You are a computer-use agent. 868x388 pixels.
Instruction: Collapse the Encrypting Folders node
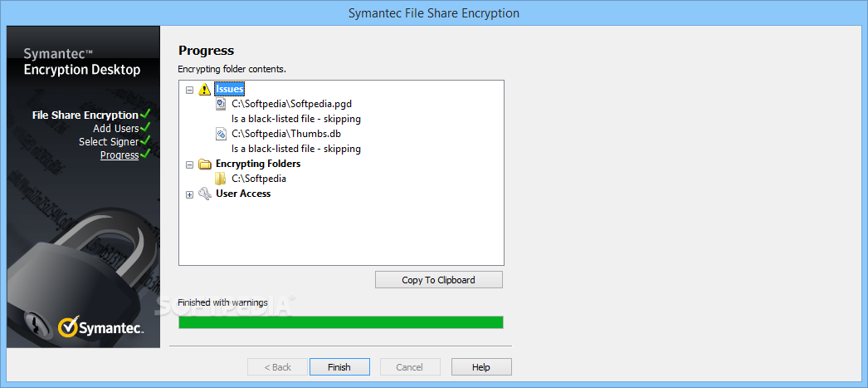(x=189, y=164)
